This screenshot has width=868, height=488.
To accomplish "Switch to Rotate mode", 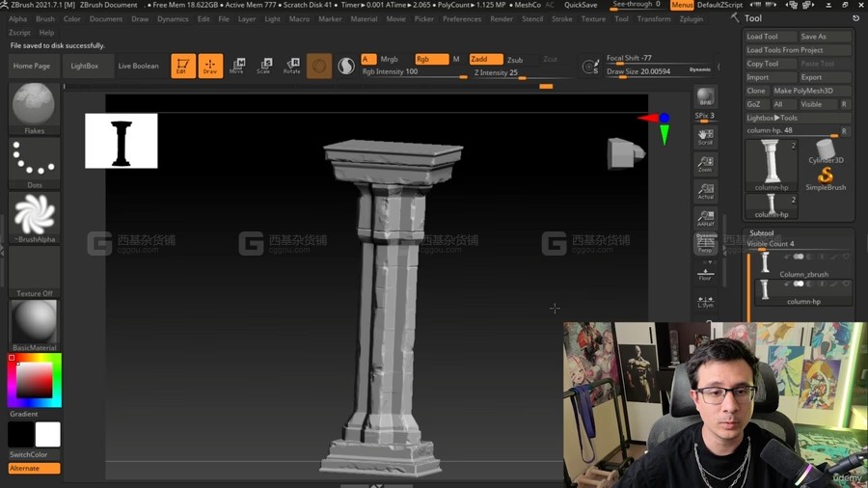I will coord(291,66).
